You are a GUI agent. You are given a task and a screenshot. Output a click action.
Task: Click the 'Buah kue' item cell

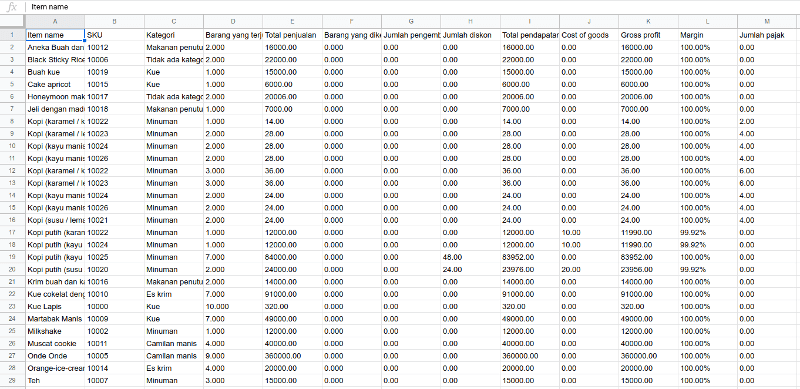tap(55, 72)
